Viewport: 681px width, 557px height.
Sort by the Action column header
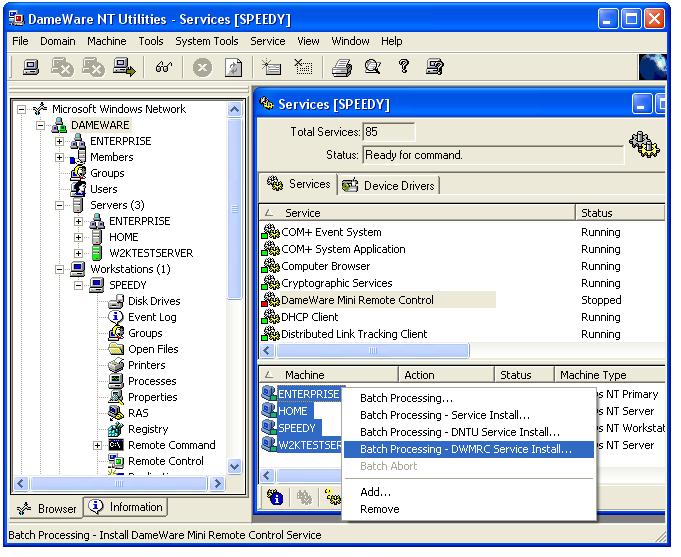[x=446, y=375]
